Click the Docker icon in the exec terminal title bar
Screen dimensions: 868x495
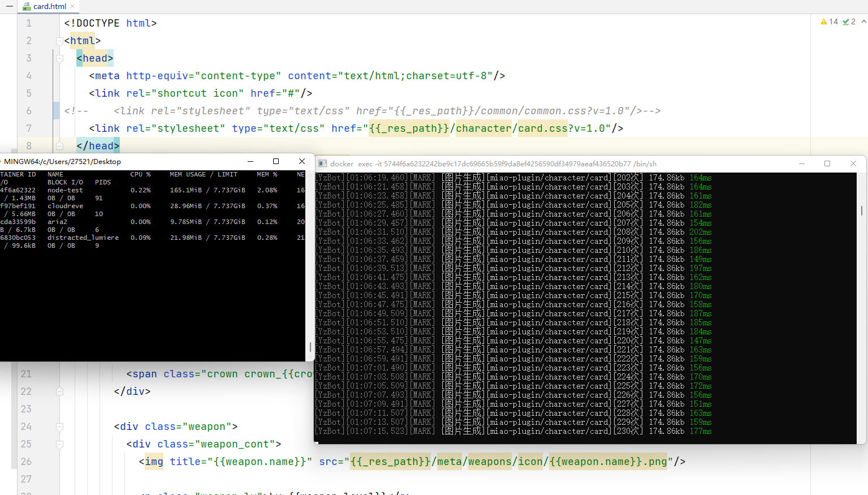(322, 163)
